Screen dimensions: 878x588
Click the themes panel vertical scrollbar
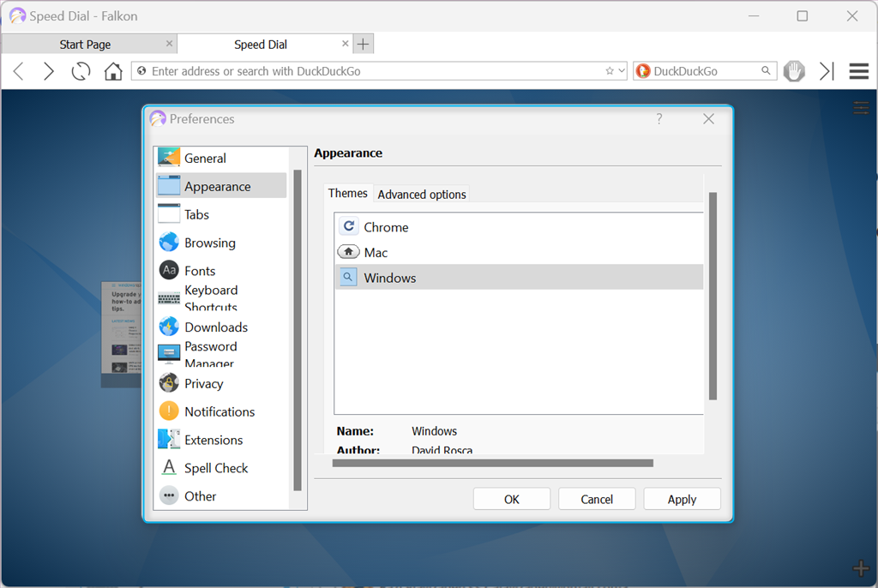(713, 296)
